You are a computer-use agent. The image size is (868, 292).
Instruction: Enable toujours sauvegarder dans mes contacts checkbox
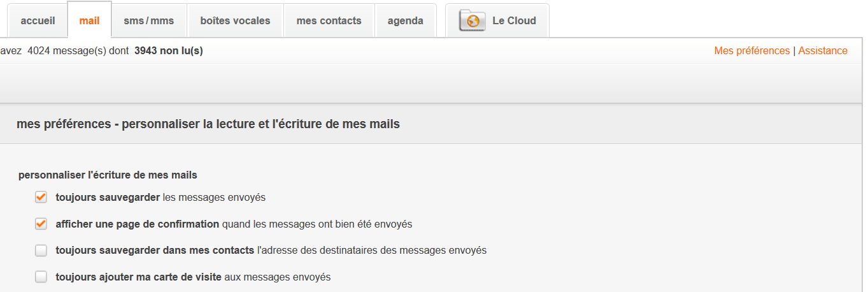coord(41,251)
